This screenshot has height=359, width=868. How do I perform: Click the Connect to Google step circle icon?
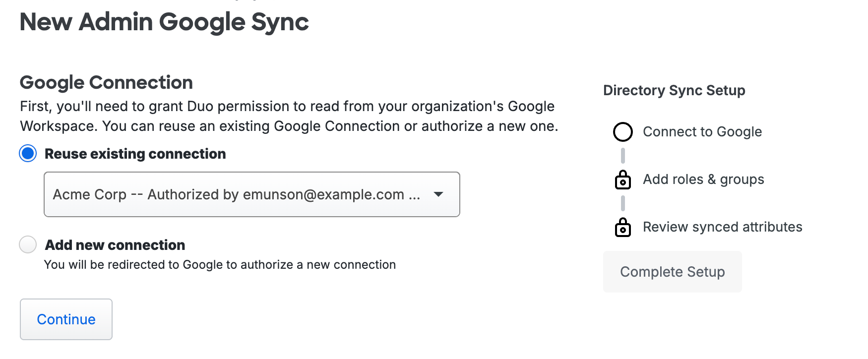pos(623,132)
